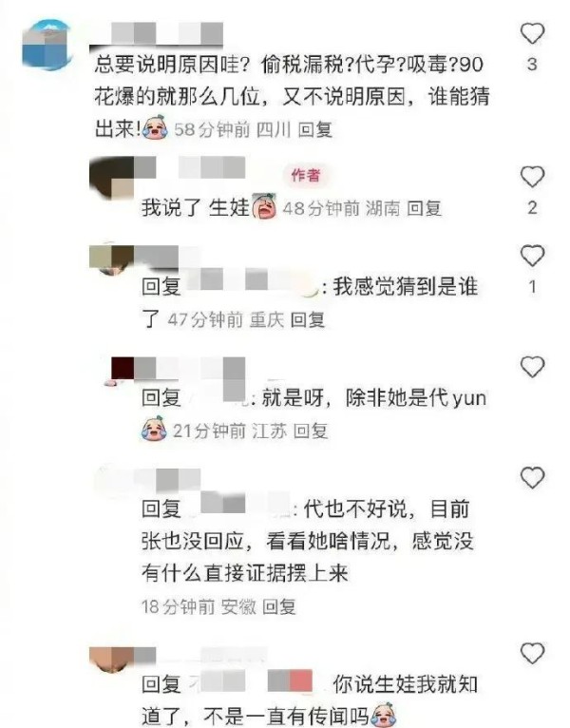Viewport: 570px width, 728px height.
Task: Like the Chongqing reply with 1 like
Action: [532, 256]
